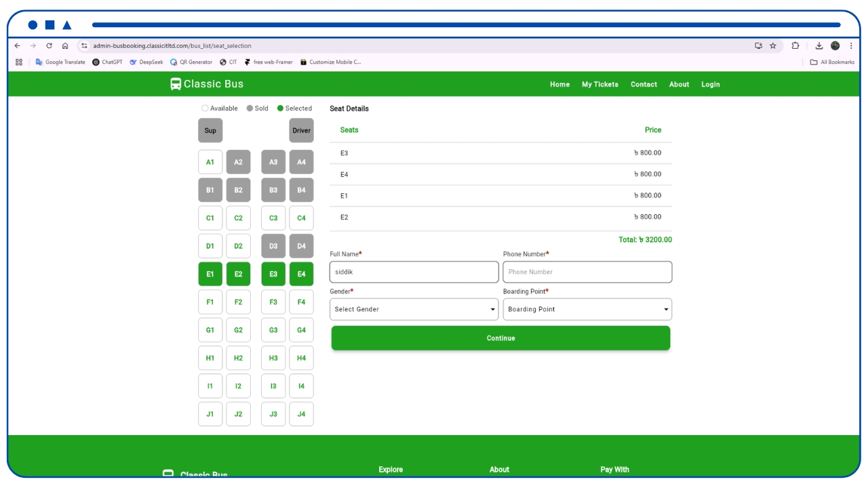Select available seat G2

pos(238,330)
